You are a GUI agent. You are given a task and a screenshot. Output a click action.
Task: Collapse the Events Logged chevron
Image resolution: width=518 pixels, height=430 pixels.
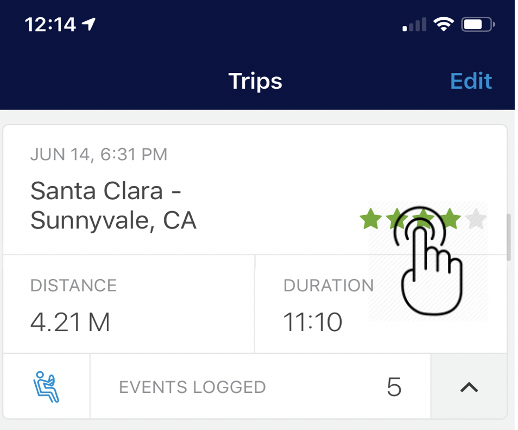pos(469,387)
